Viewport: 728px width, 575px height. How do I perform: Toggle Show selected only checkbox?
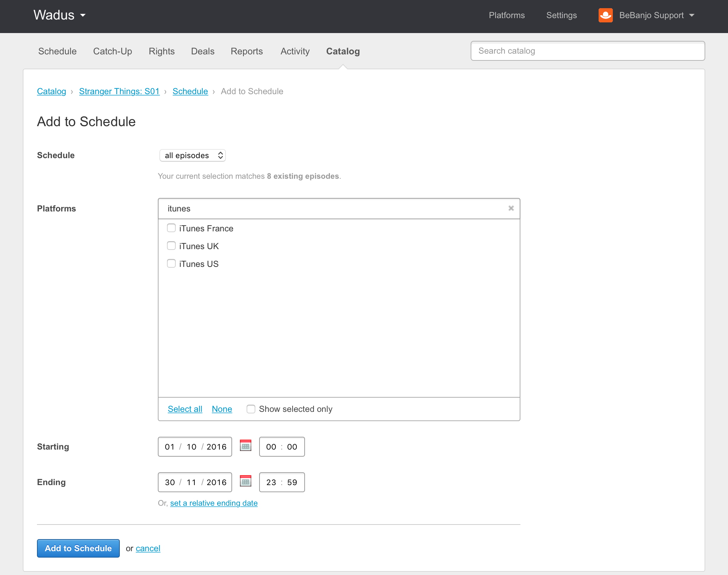251,409
